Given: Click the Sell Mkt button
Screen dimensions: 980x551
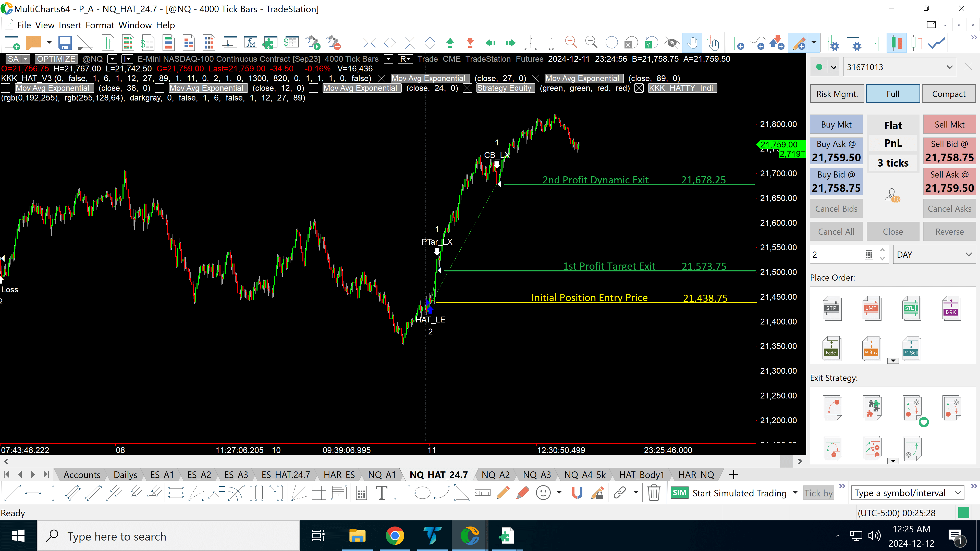Looking at the screenshot, I should click(950, 124).
